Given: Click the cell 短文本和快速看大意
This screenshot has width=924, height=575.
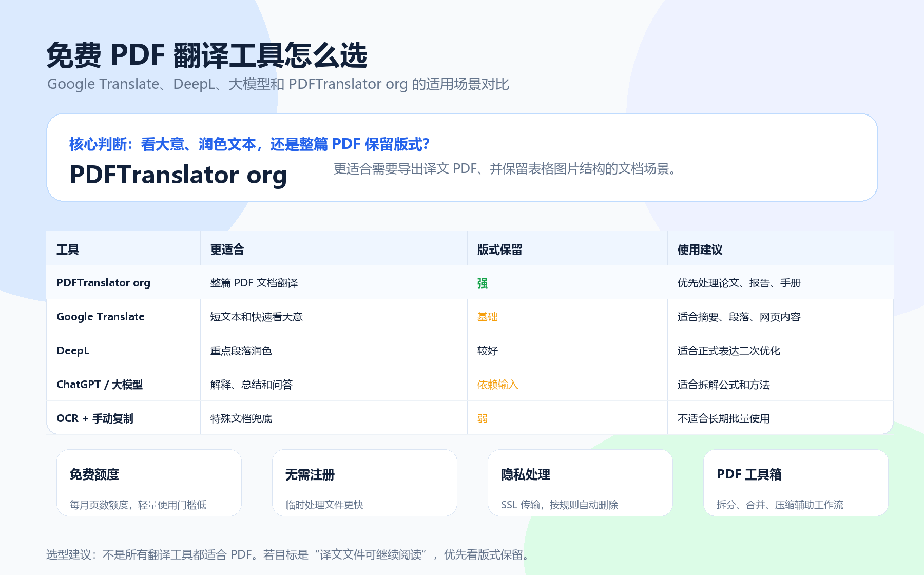Looking at the screenshot, I should (257, 317).
